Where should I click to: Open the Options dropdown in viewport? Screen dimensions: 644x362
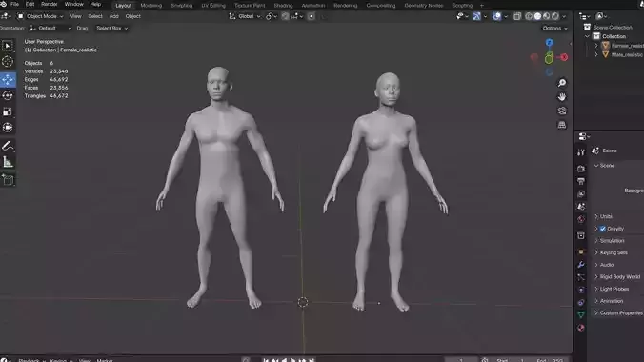554,28
